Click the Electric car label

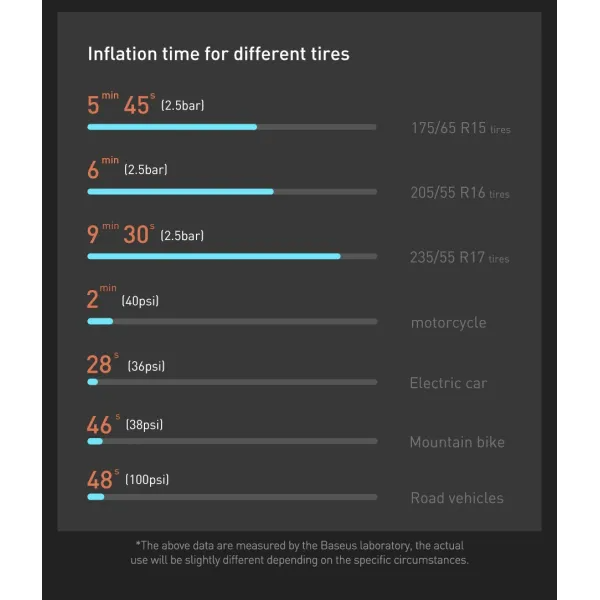tap(448, 383)
